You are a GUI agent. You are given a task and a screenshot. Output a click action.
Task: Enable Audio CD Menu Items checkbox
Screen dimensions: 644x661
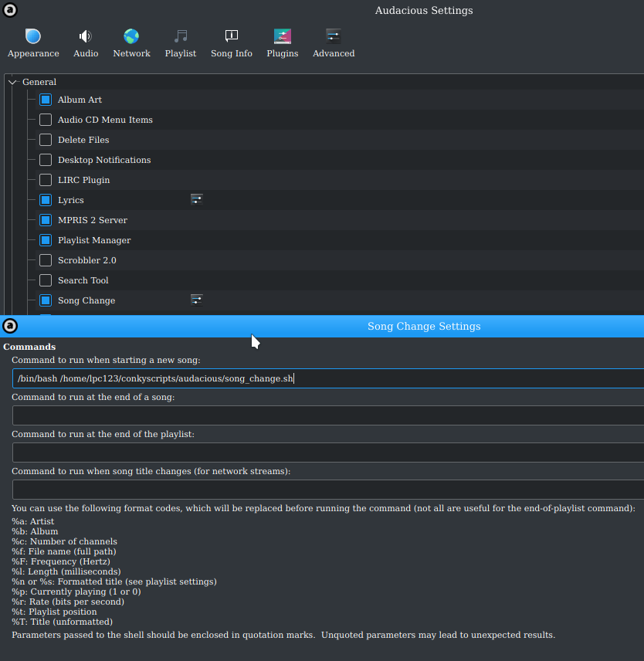46,120
